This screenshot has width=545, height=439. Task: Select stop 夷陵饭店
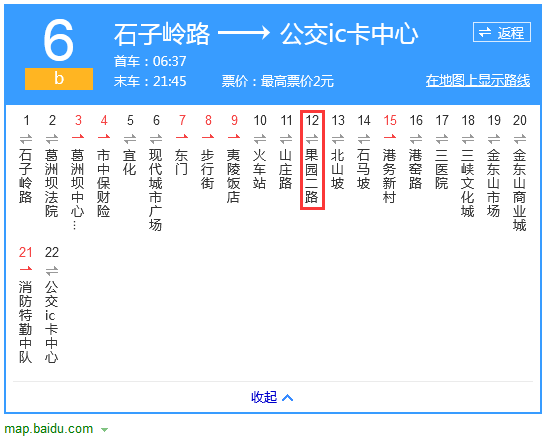click(x=234, y=176)
